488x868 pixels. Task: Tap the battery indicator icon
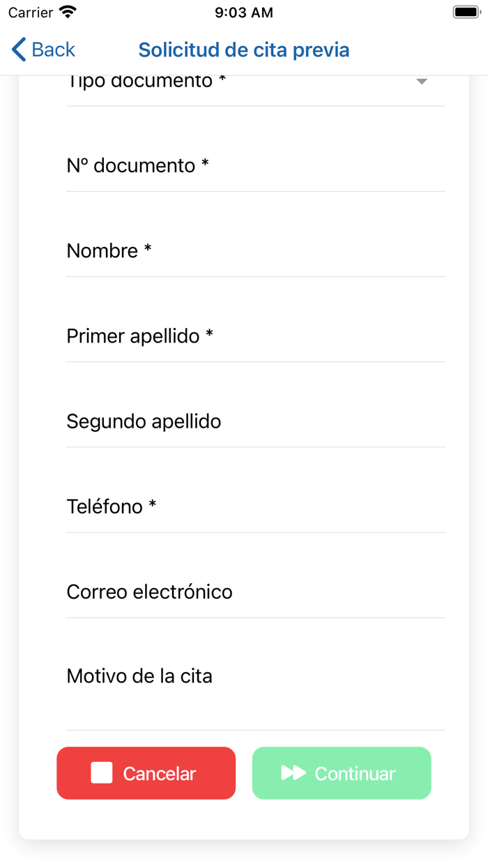[x=466, y=12]
